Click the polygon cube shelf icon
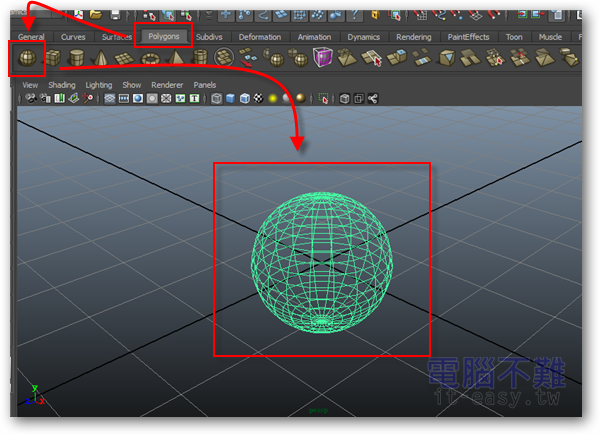The height and width of the screenshot is (435, 600). 52,58
